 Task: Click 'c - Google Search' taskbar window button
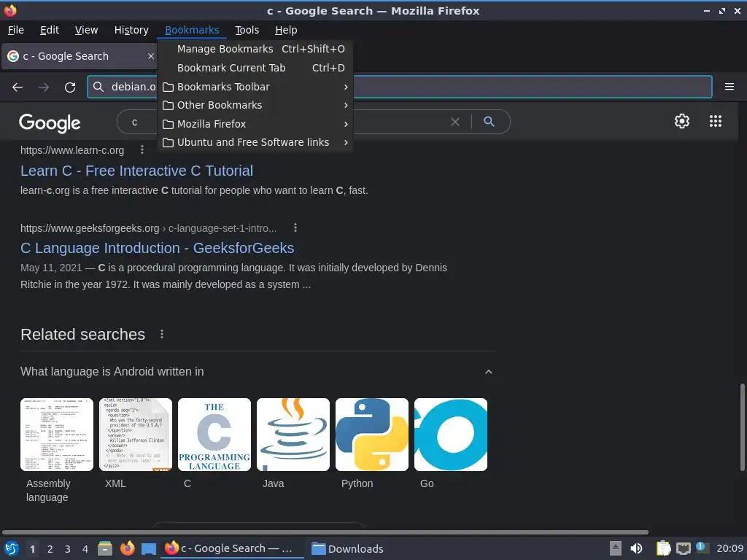pos(233,549)
